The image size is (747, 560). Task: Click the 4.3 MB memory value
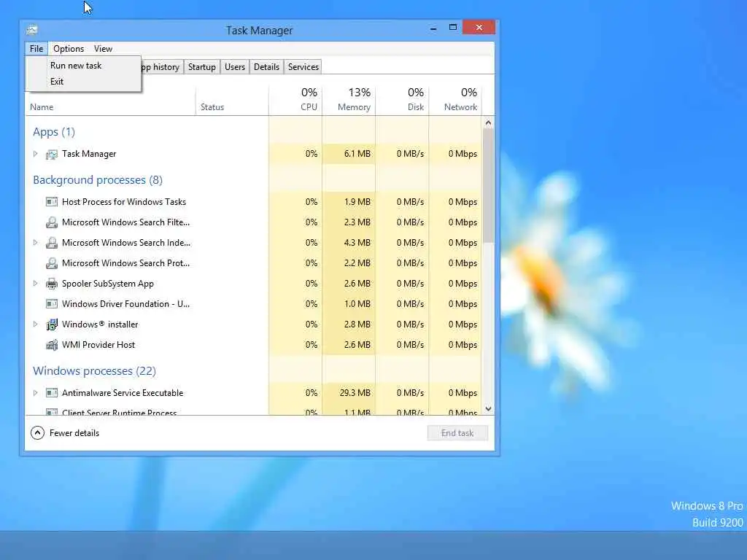357,243
